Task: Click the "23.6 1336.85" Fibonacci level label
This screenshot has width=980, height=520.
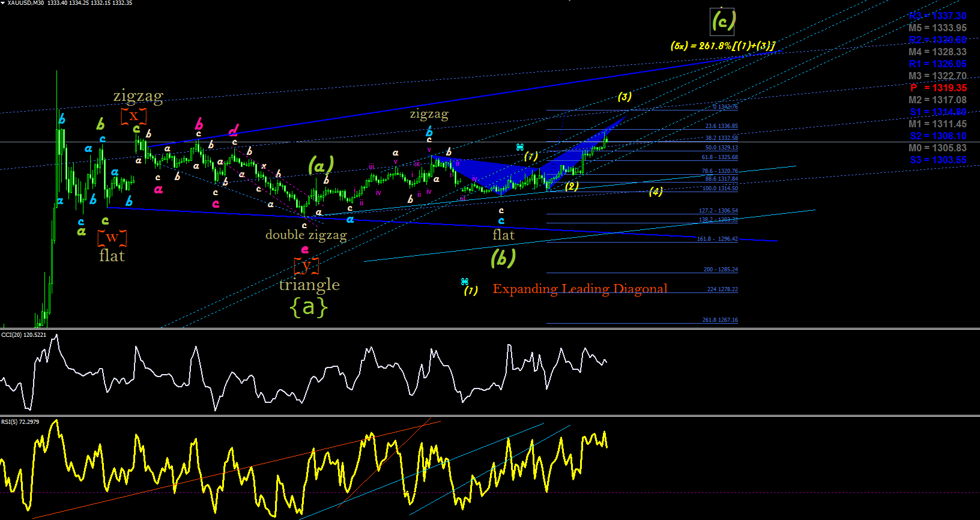Action: pyautogui.click(x=722, y=126)
